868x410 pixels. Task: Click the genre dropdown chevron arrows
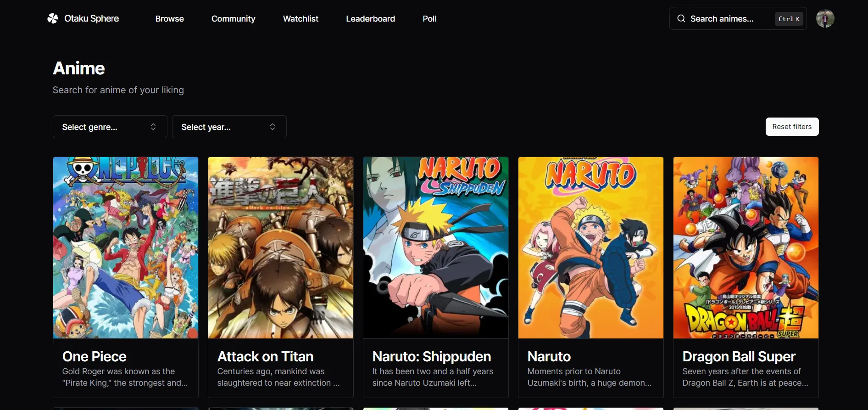[x=153, y=127]
